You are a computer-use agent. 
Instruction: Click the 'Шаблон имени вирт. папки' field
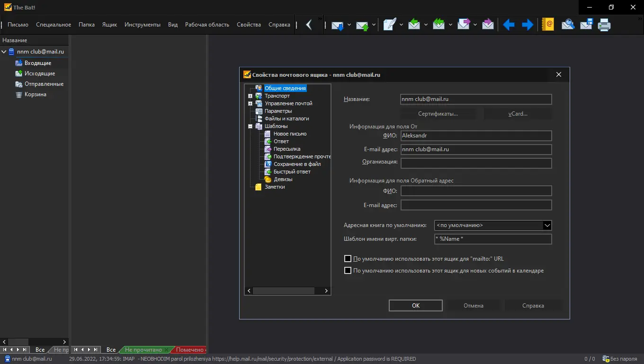[493, 239]
